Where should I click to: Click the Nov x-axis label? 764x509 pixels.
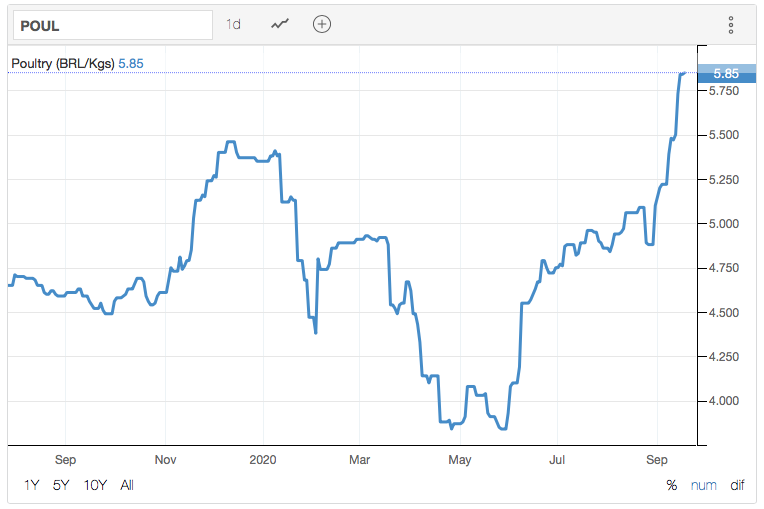165,460
